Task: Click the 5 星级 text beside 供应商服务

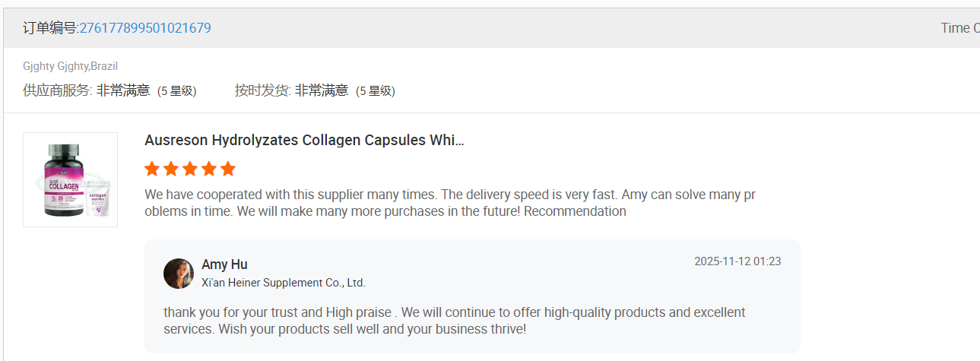Action: [177, 91]
